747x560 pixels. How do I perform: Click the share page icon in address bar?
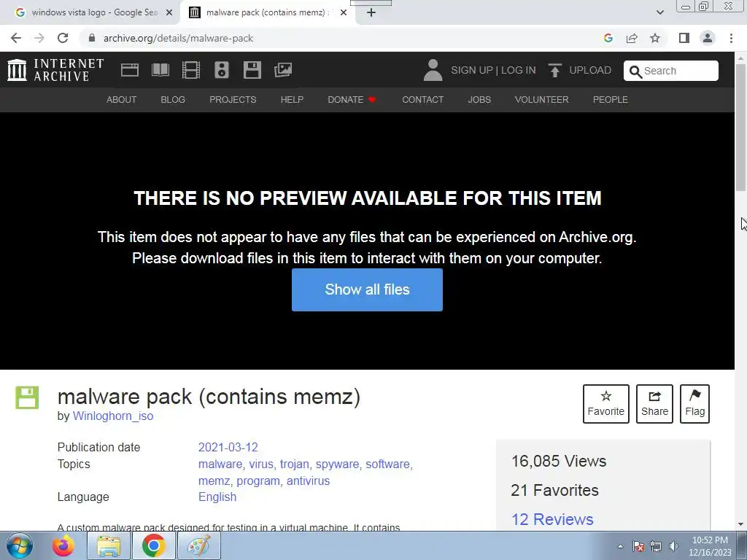[x=632, y=38]
